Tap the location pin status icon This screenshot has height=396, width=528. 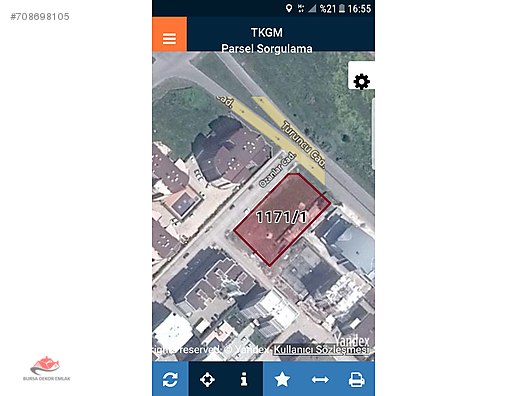pos(289,8)
